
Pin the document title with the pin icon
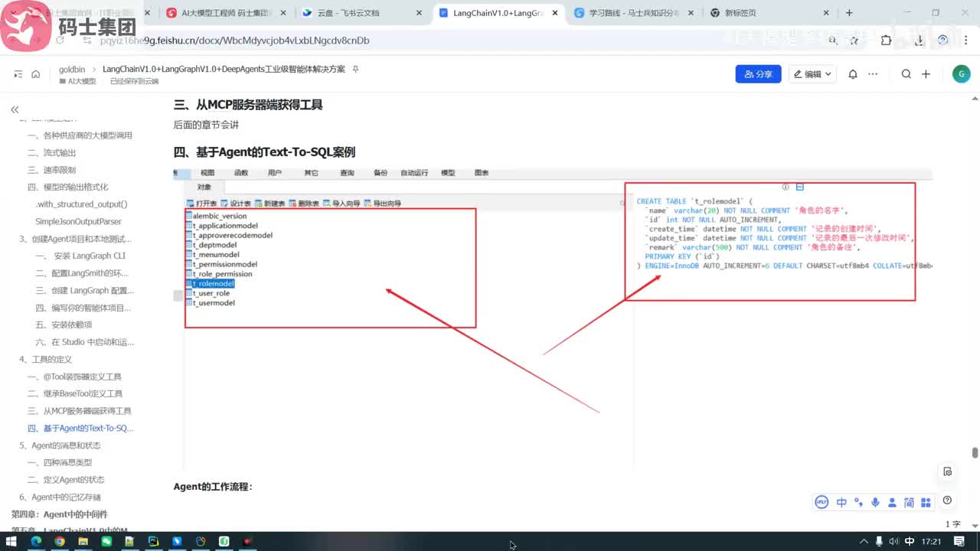pos(355,69)
